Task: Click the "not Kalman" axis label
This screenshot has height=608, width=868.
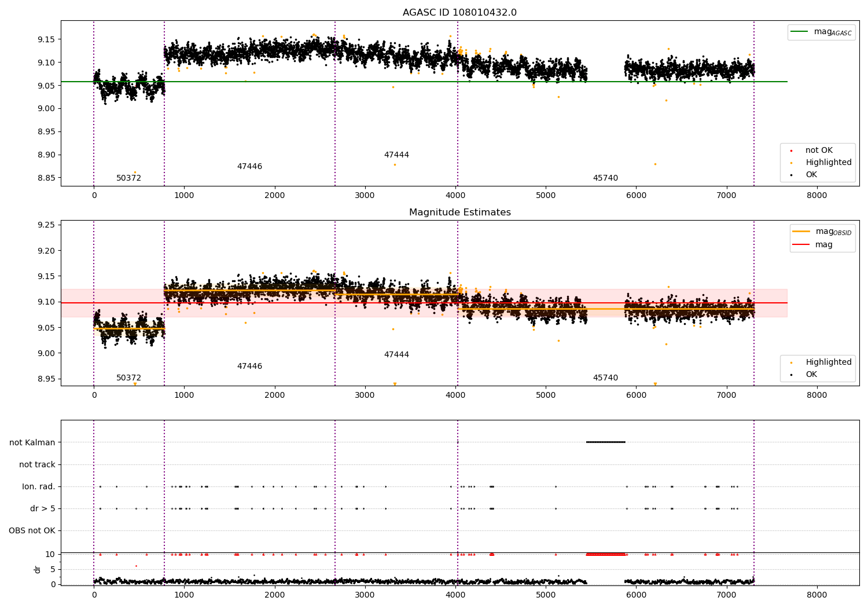Action: (x=32, y=443)
